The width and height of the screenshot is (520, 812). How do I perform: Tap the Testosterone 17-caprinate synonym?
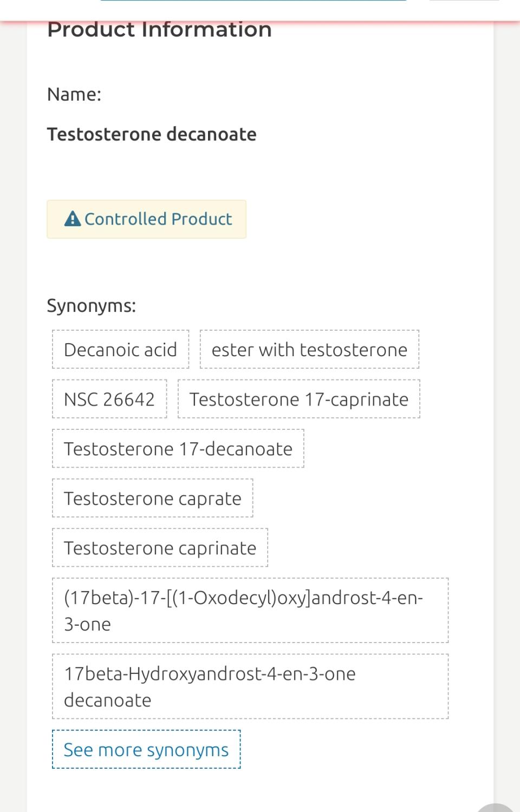[x=299, y=400]
